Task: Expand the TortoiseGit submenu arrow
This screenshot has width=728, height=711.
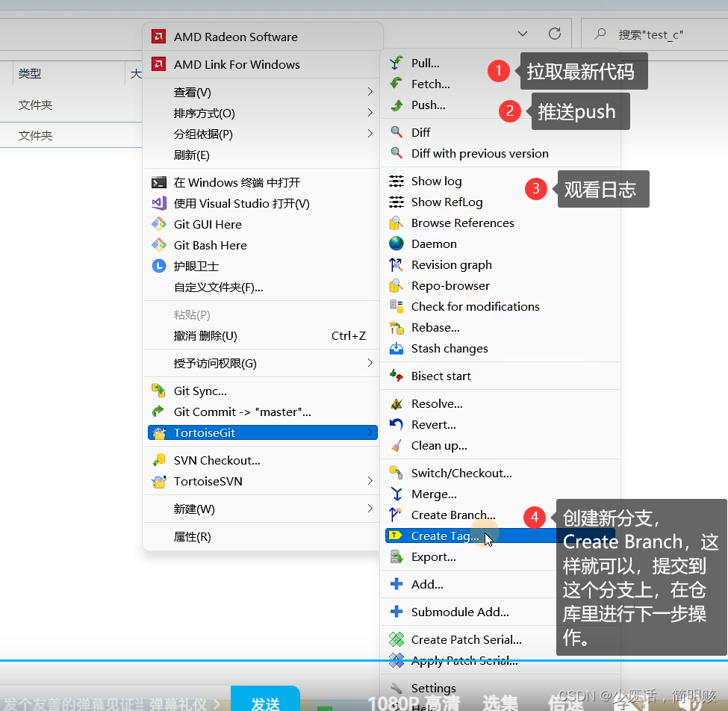Action: (x=370, y=432)
